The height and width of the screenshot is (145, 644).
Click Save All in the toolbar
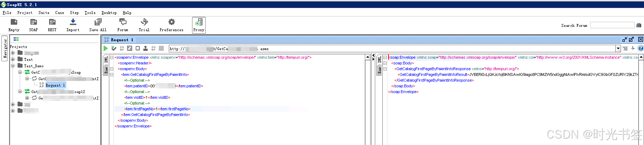point(98,25)
